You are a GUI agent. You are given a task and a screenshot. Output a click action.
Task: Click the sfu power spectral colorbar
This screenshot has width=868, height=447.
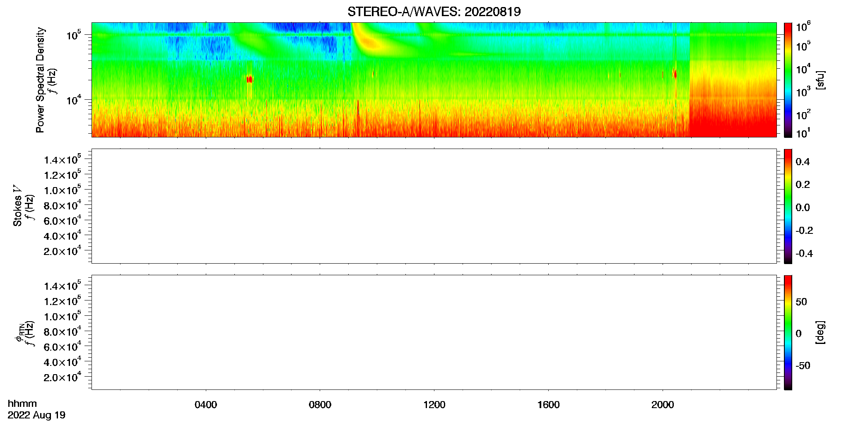[788, 80]
